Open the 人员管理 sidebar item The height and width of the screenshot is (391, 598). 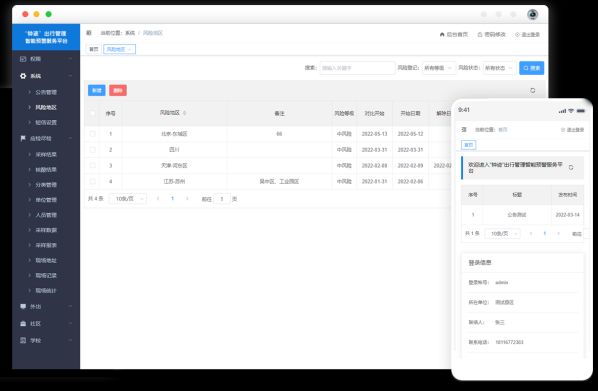(x=46, y=215)
